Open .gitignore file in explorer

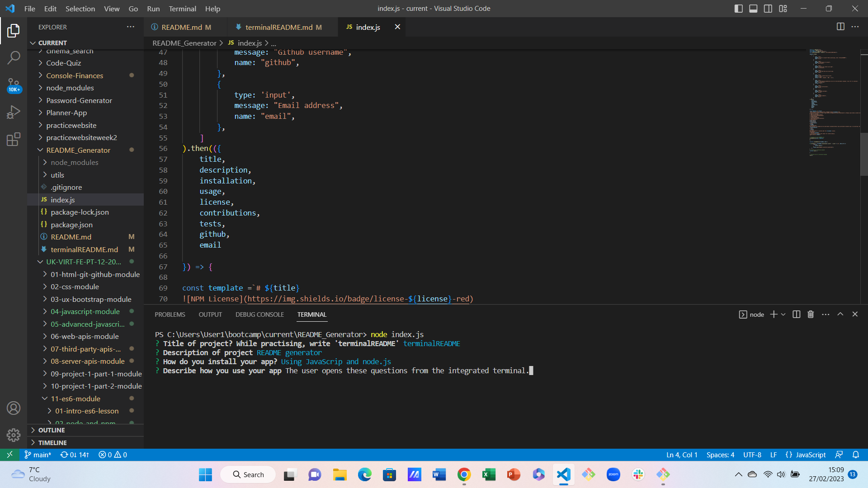pyautogui.click(x=85, y=187)
